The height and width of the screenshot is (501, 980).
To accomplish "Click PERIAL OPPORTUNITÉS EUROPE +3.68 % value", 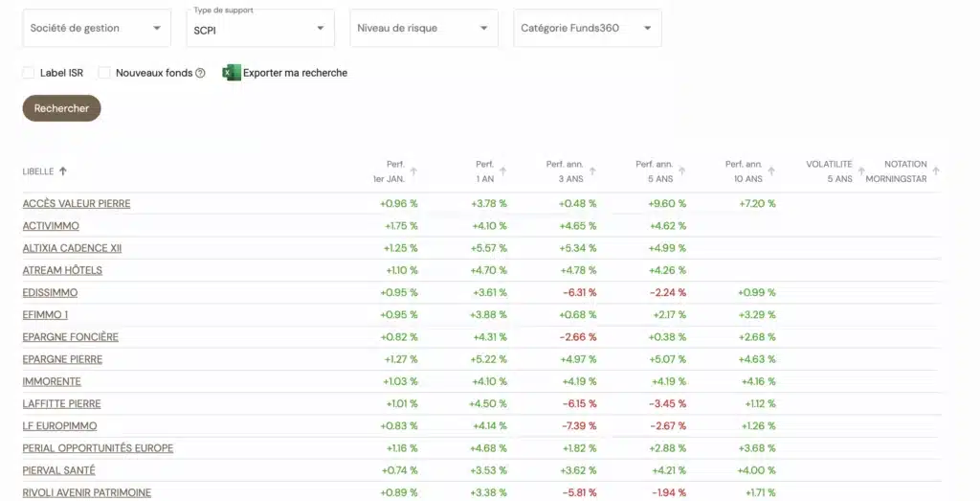I will click(x=757, y=448).
